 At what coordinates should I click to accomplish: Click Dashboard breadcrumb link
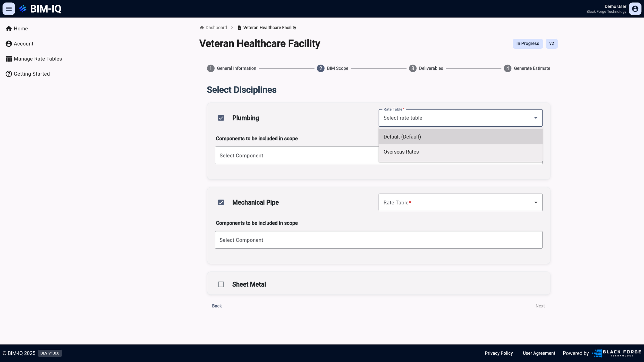pos(216,28)
